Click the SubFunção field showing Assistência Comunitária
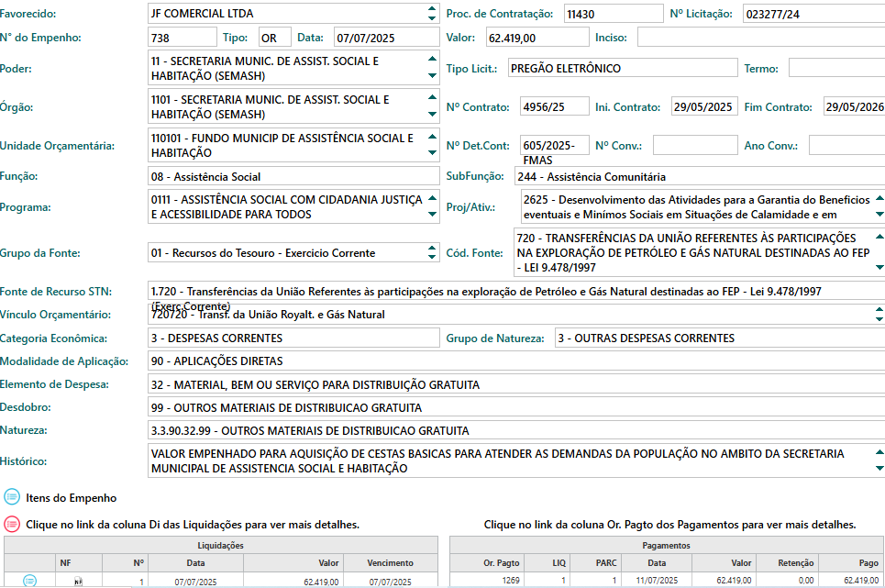 tap(700, 176)
